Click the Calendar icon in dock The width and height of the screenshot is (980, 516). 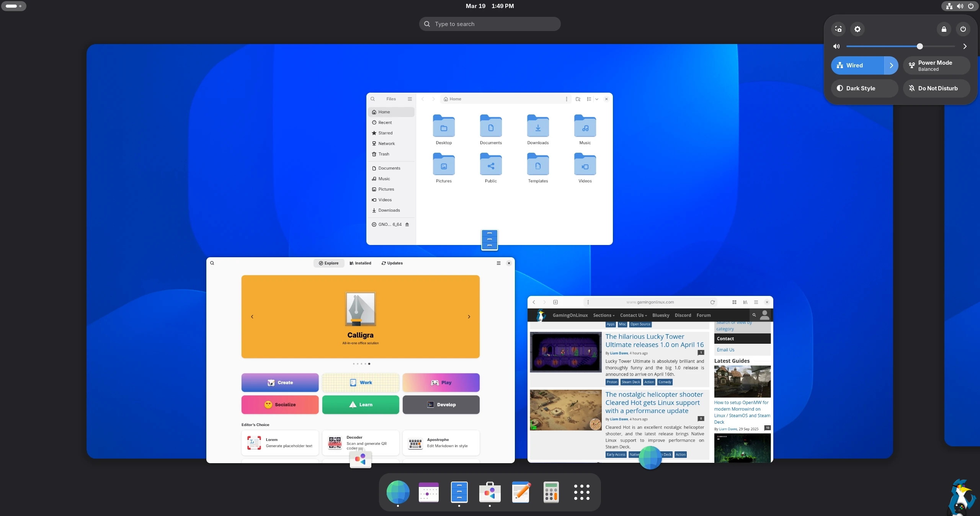(x=428, y=492)
